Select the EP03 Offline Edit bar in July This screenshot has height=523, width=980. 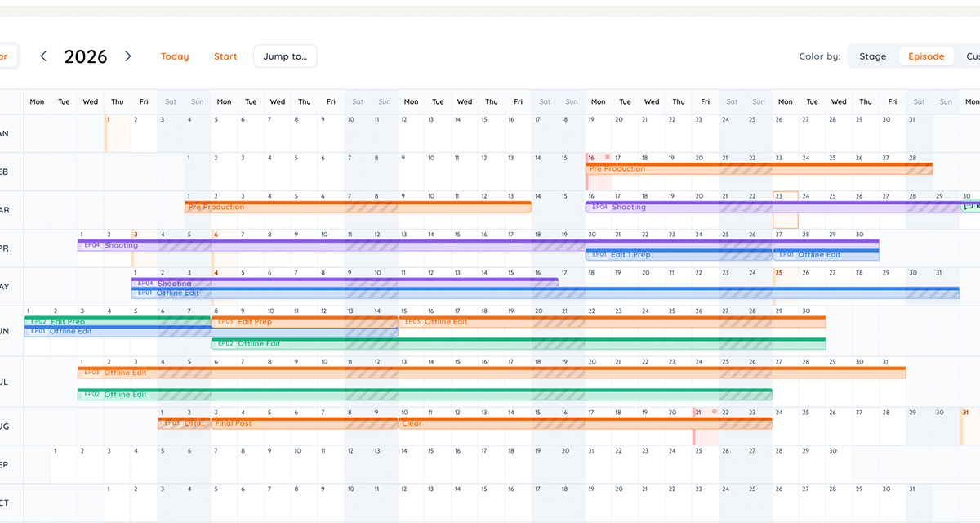[x=491, y=373]
